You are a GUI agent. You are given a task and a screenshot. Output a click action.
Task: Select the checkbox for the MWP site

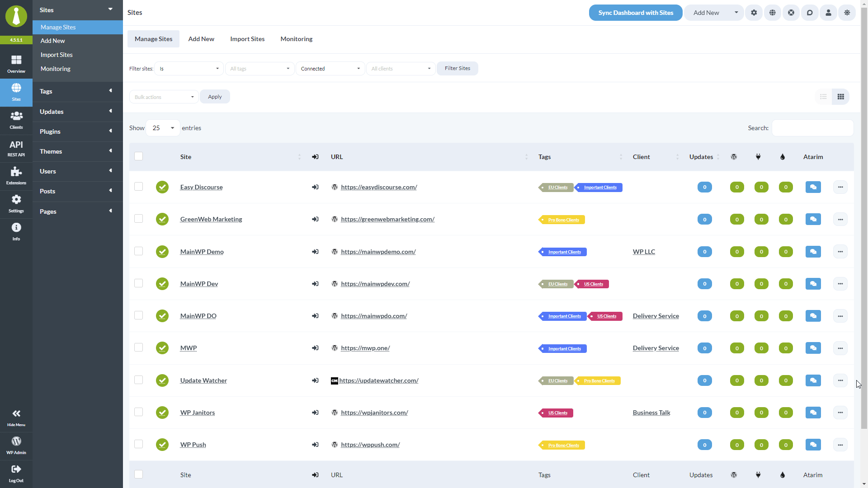(x=139, y=347)
